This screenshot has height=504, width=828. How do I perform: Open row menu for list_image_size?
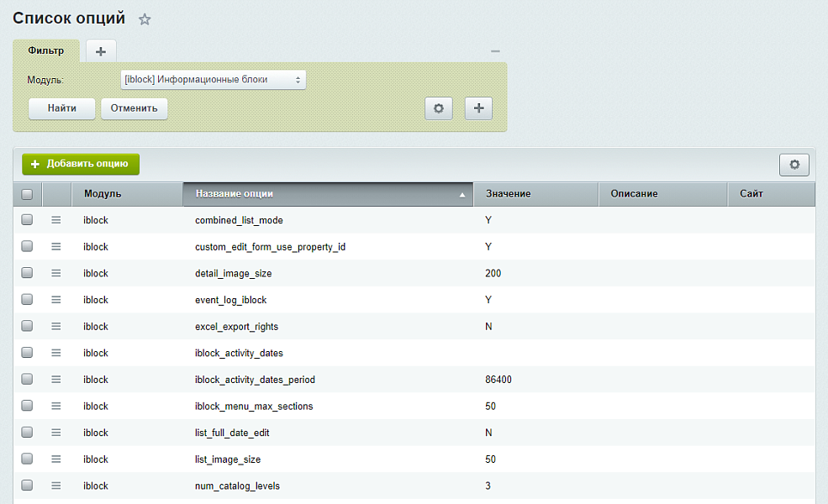[56, 459]
